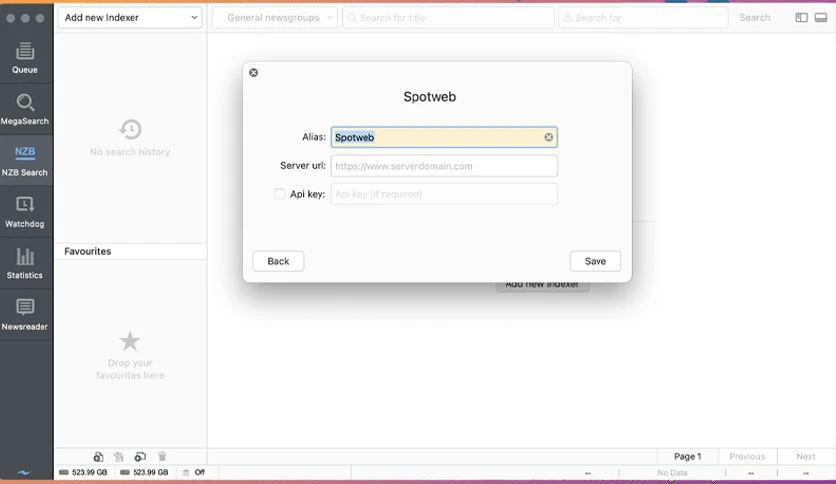Open the Queue section in sidebar
Image resolution: width=836 pixels, height=484 pixels.
coord(25,58)
